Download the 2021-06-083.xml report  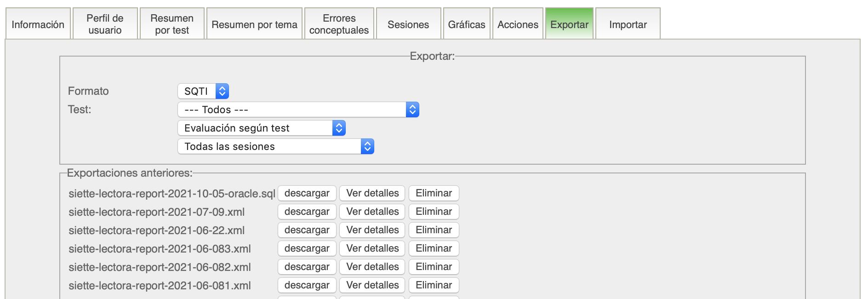(x=307, y=248)
